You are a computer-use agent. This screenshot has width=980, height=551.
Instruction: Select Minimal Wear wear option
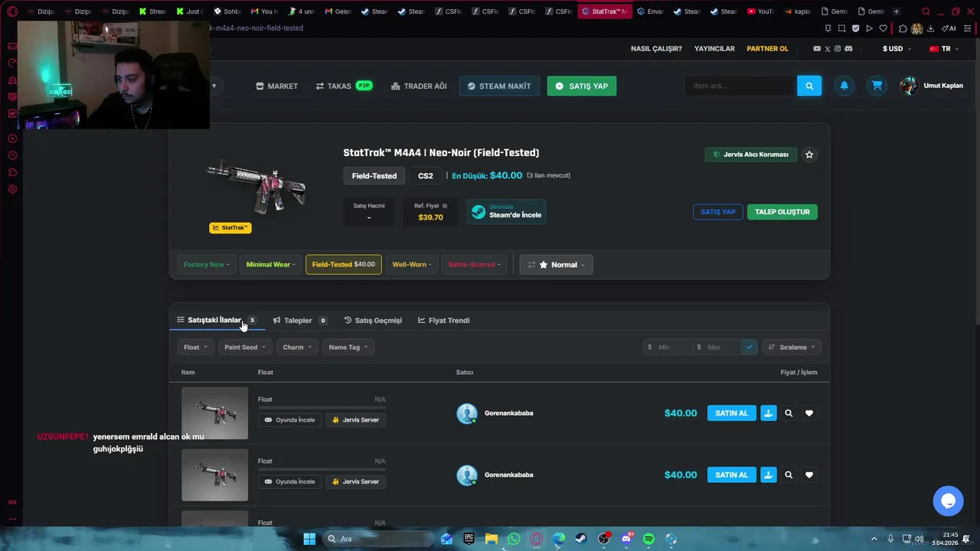[270, 265]
